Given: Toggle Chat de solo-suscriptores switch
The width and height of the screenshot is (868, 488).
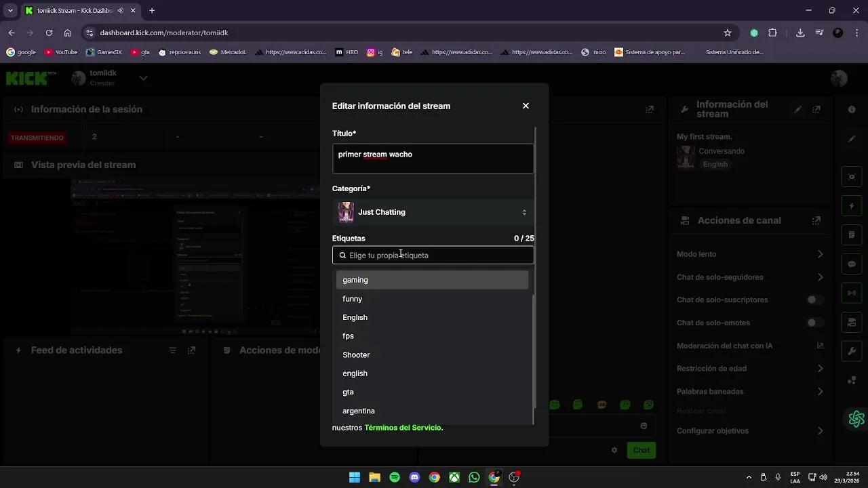Looking at the screenshot, I should click(x=815, y=300).
